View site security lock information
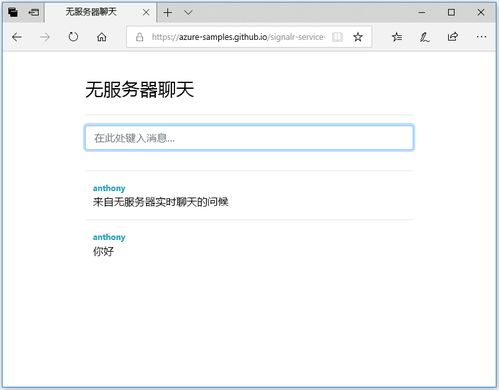Viewport: 499px width, 390px height. (x=140, y=37)
